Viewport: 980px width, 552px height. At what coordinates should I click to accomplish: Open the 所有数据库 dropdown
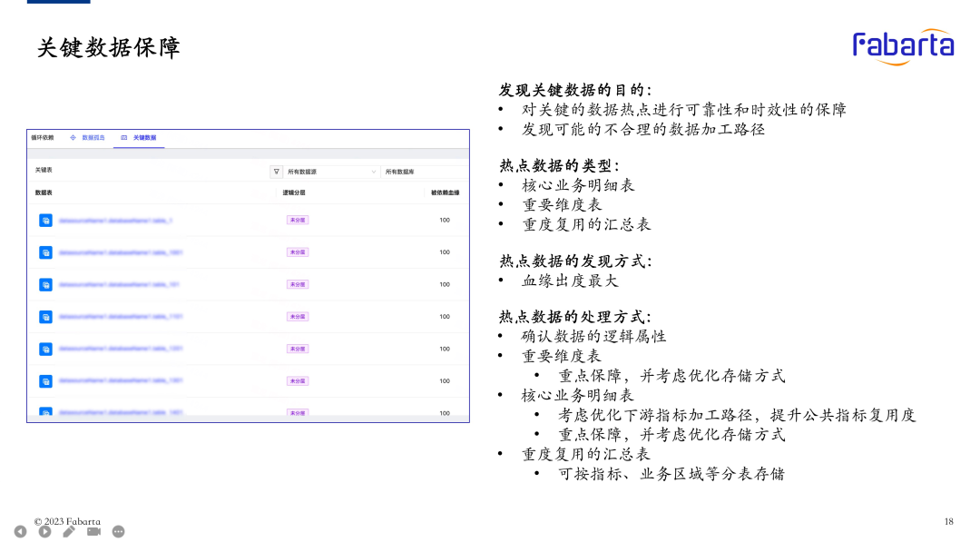[x=424, y=172]
